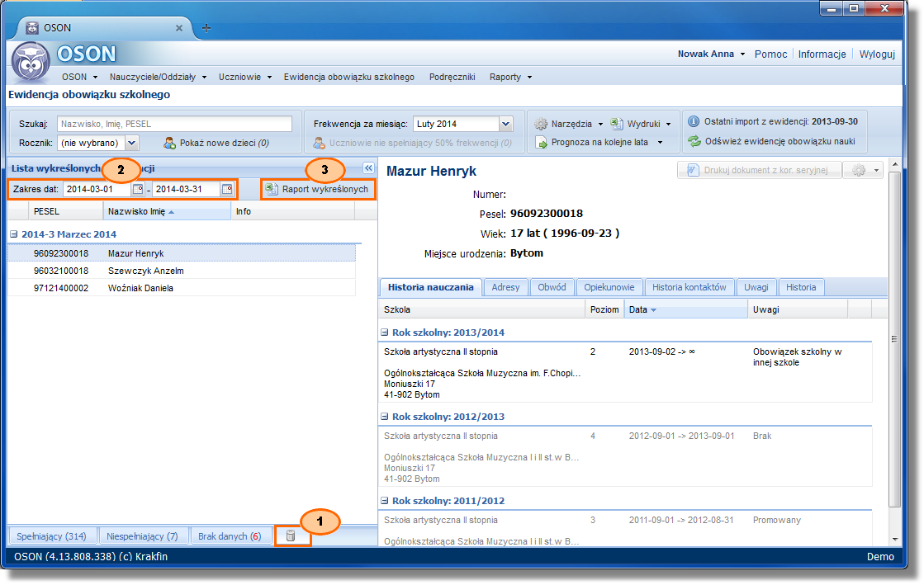Open a new browser tab with plus
Viewport: 924px width, 585px height.
coord(206,28)
